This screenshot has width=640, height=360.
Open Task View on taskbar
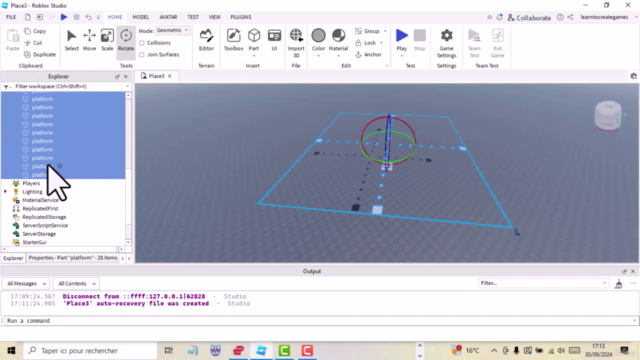coord(168,351)
